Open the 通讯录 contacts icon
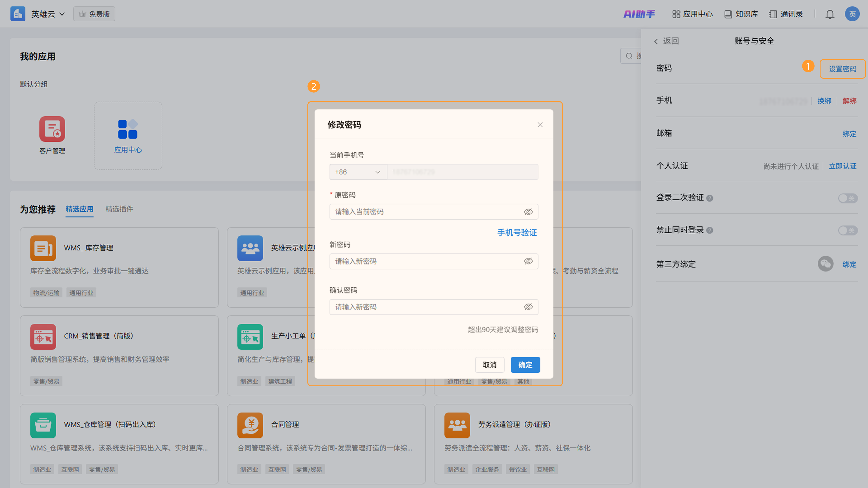The image size is (868, 488). [x=773, y=14]
